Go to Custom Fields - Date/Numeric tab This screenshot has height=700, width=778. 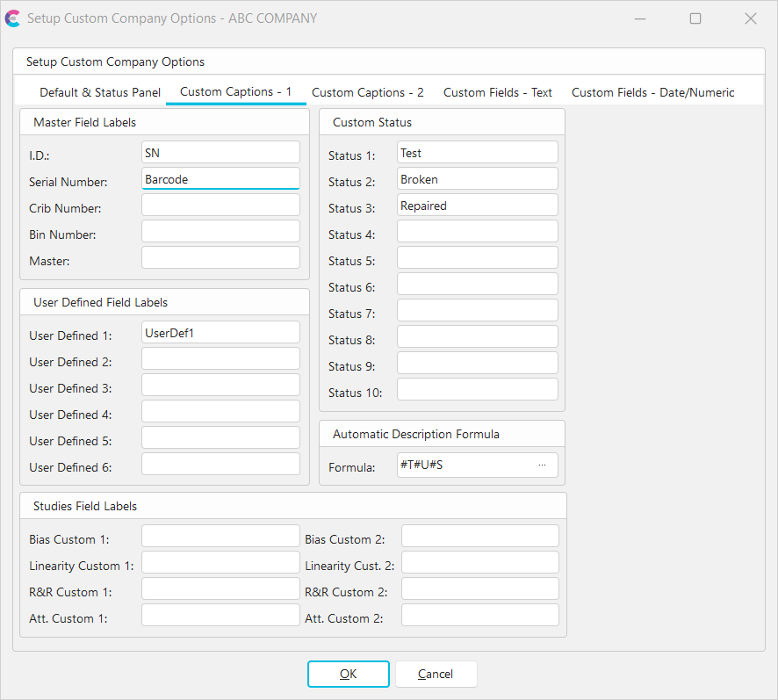pyautogui.click(x=652, y=92)
